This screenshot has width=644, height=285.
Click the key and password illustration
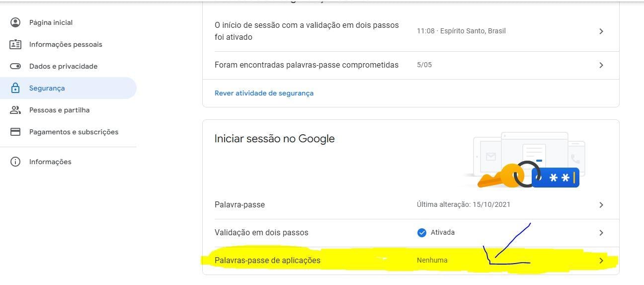(x=525, y=160)
